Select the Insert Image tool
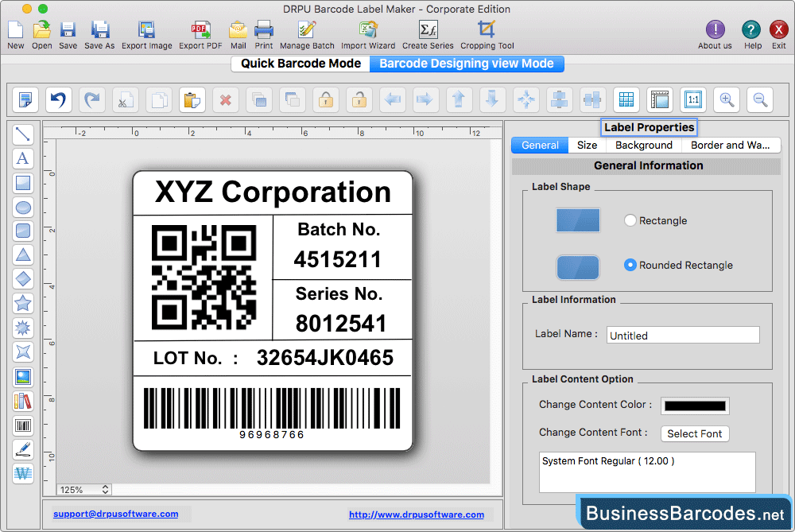This screenshot has height=532, width=795. [23, 377]
